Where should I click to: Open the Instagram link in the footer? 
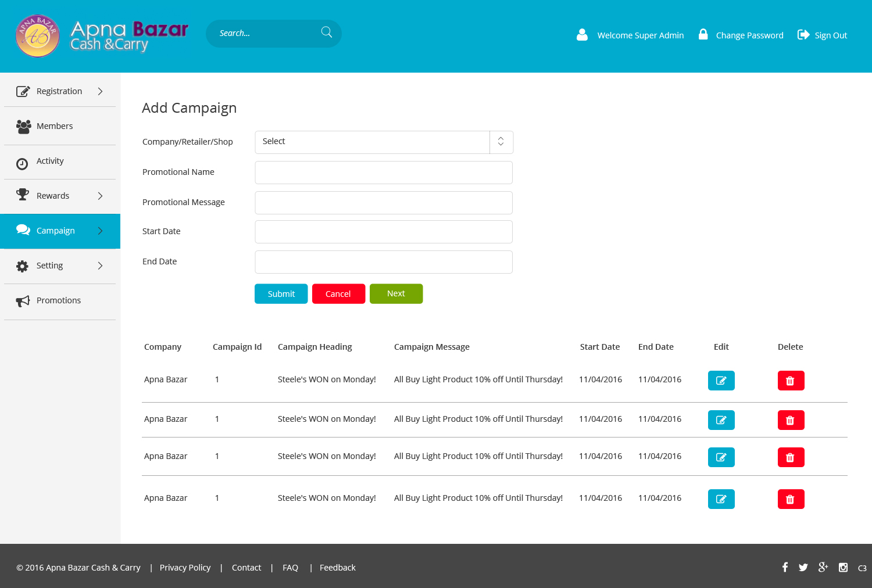click(843, 568)
